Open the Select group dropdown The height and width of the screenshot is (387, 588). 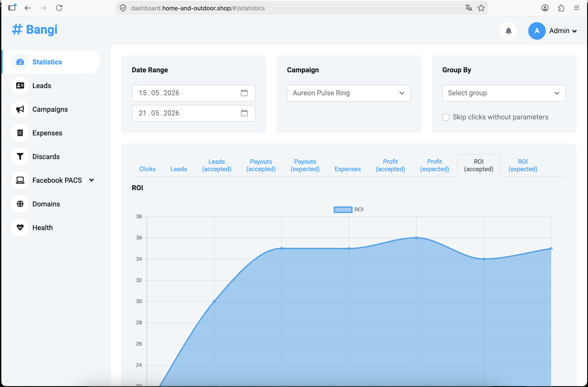(x=504, y=93)
